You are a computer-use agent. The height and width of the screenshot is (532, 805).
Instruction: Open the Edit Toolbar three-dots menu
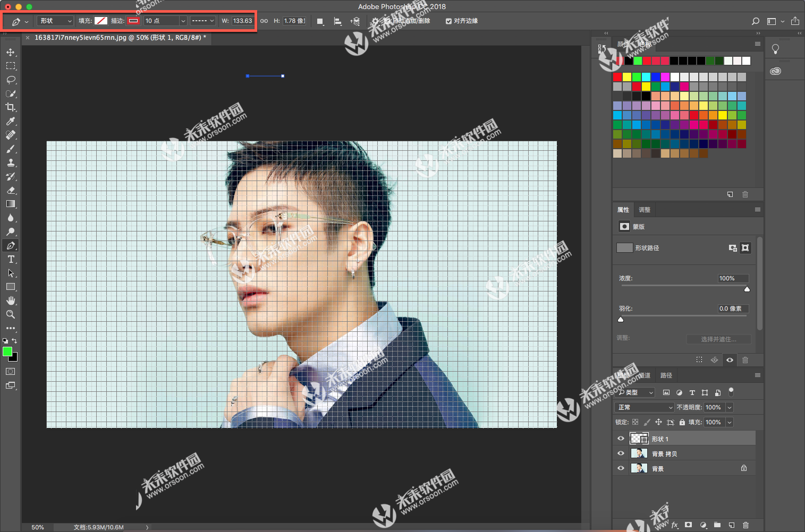click(11, 328)
